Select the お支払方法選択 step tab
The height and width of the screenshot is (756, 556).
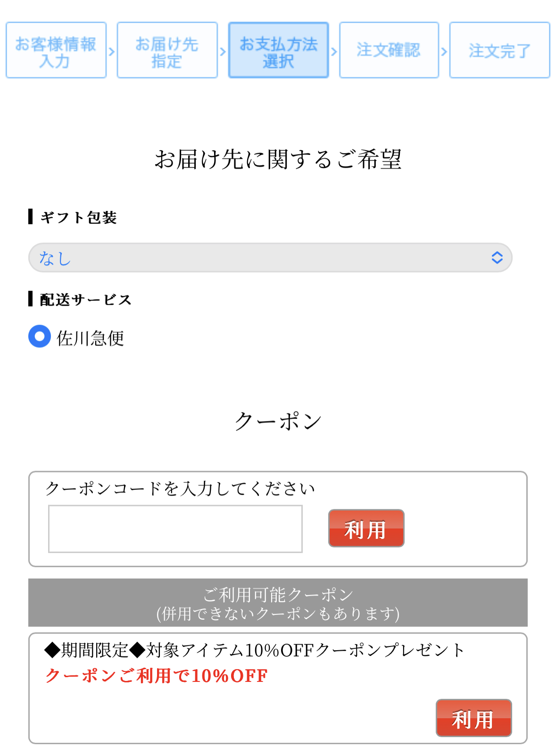(x=278, y=50)
